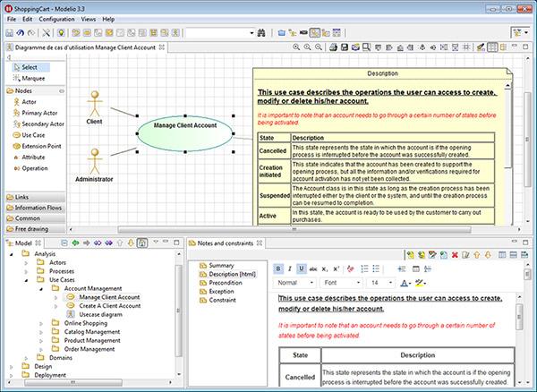This screenshot has height=392, width=537.
Task: Toggle italic in the note editor
Action: pyautogui.click(x=289, y=268)
